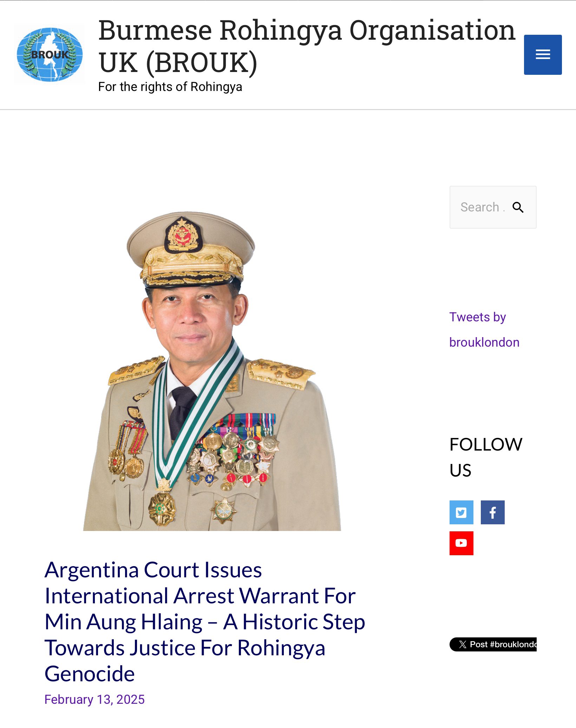
Task: Click UK (BROUK) in site title
Action: (x=178, y=63)
